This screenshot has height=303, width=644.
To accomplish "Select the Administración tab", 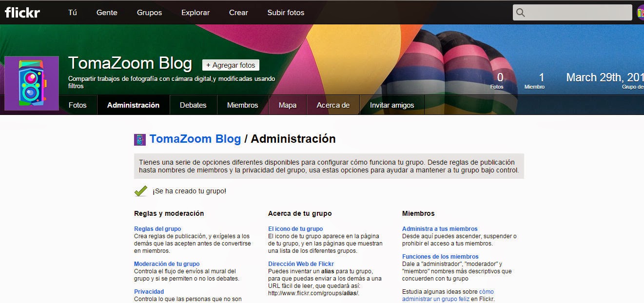I will coord(133,105).
